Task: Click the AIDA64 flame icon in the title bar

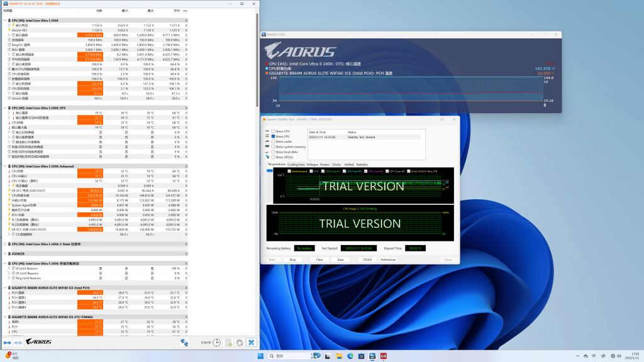Action: [x=264, y=119]
